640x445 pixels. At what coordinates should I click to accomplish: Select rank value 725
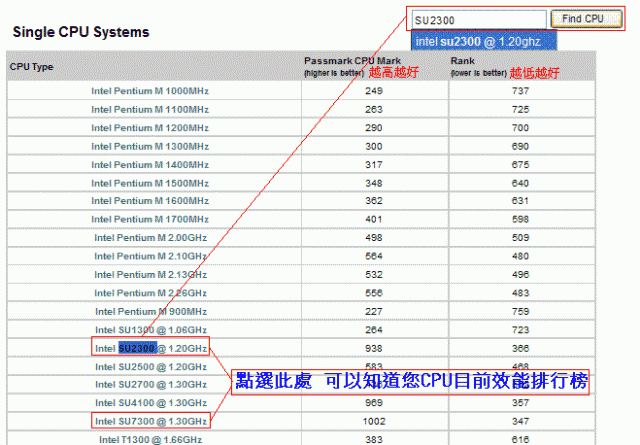tap(520, 109)
